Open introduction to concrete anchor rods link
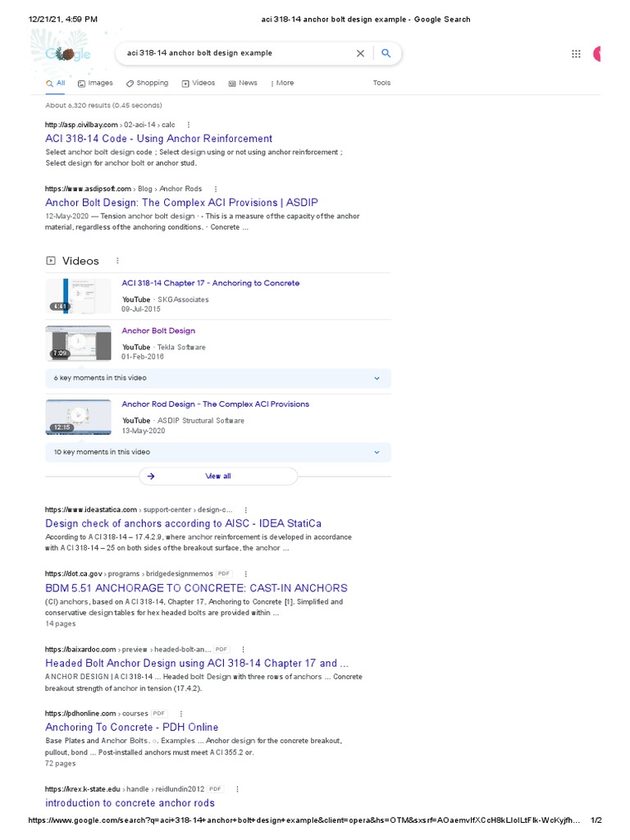 pyautogui.click(x=130, y=803)
